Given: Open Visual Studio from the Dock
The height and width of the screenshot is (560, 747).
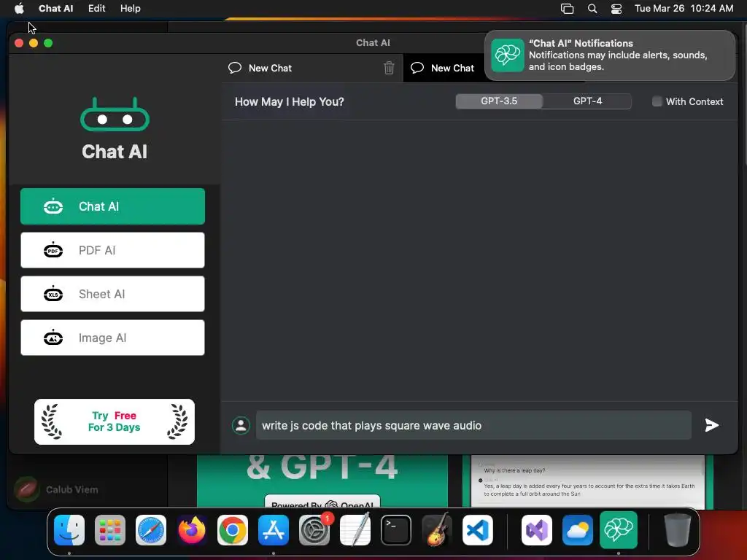Looking at the screenshot, I should click(x=537, y=530).
